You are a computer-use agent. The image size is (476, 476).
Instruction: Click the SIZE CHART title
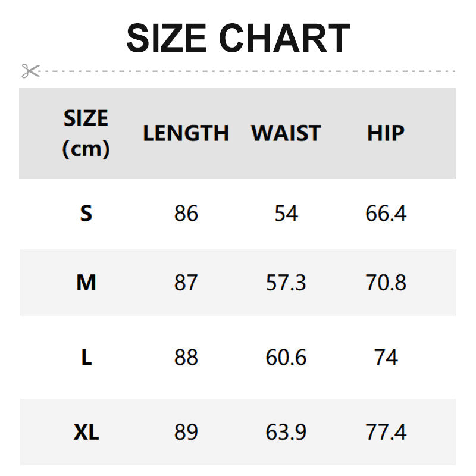[238, 38]
